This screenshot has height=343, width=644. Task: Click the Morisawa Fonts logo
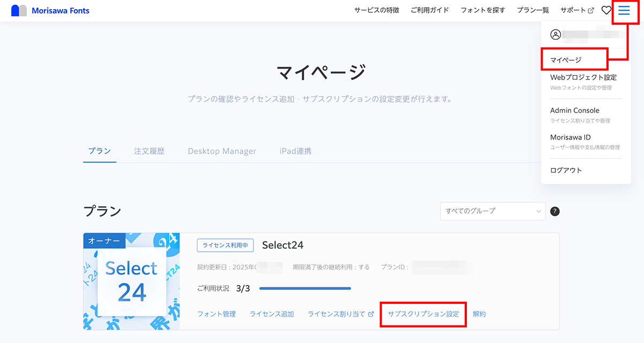pos(50,10)
